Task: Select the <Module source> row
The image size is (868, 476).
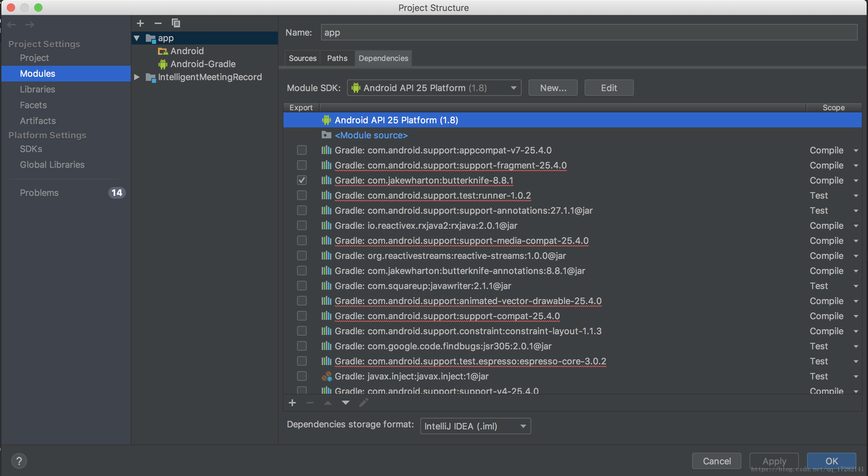Action: (572, 135)
